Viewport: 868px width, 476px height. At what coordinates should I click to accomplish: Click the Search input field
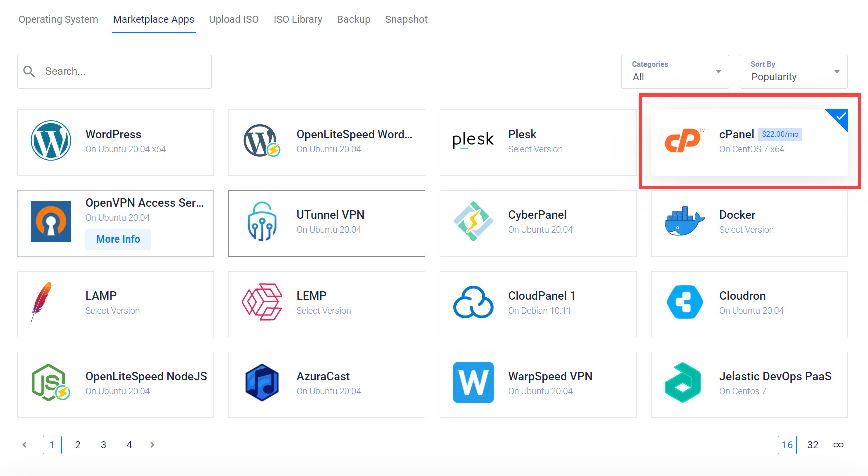tap(114, 71)
